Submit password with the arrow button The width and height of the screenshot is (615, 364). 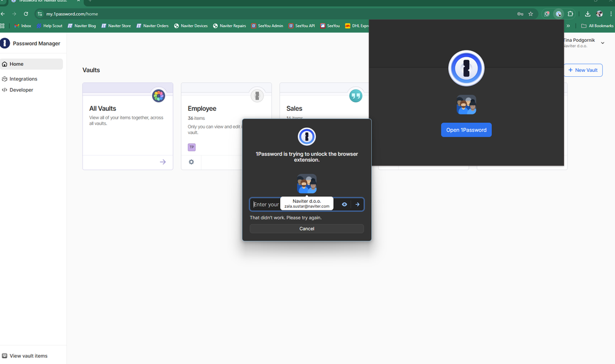357,205
